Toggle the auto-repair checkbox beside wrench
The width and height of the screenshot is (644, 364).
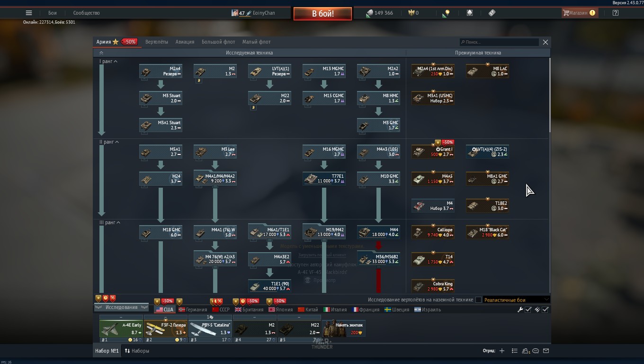[x=528, y=309]
